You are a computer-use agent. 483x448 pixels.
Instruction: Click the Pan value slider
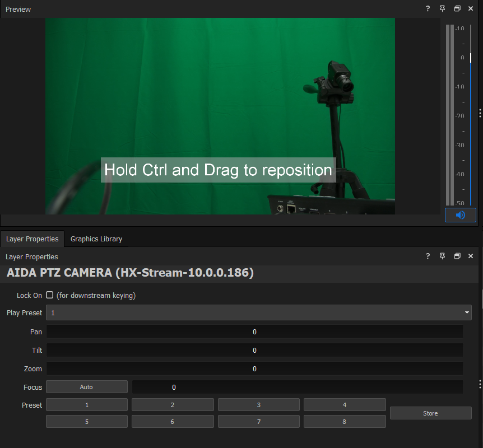click(254, 332)
